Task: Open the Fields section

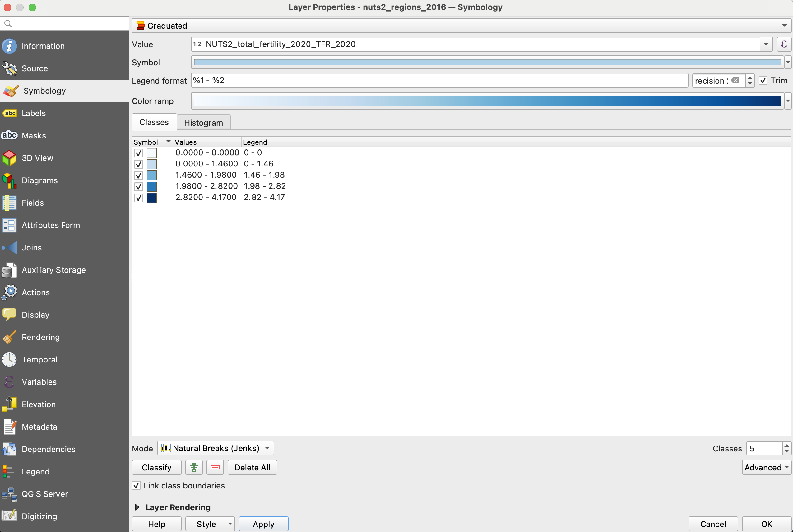Action: (x=33, y=203)
